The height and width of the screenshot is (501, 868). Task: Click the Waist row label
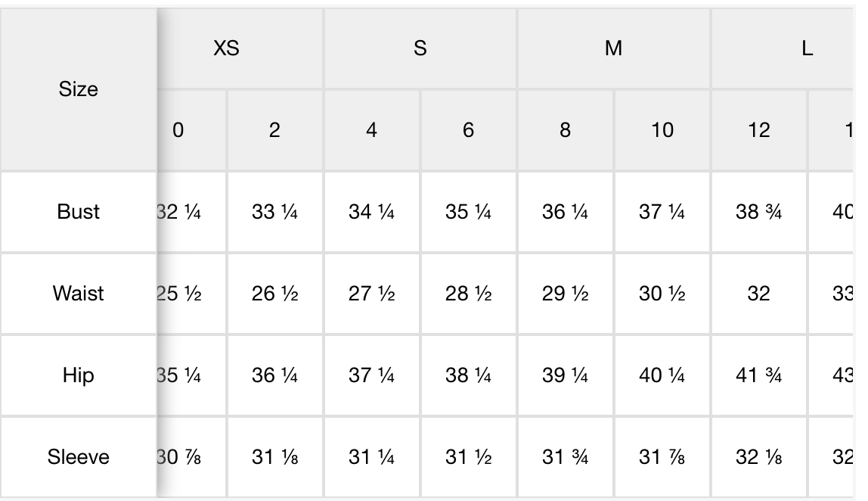(x=79, y=293)
